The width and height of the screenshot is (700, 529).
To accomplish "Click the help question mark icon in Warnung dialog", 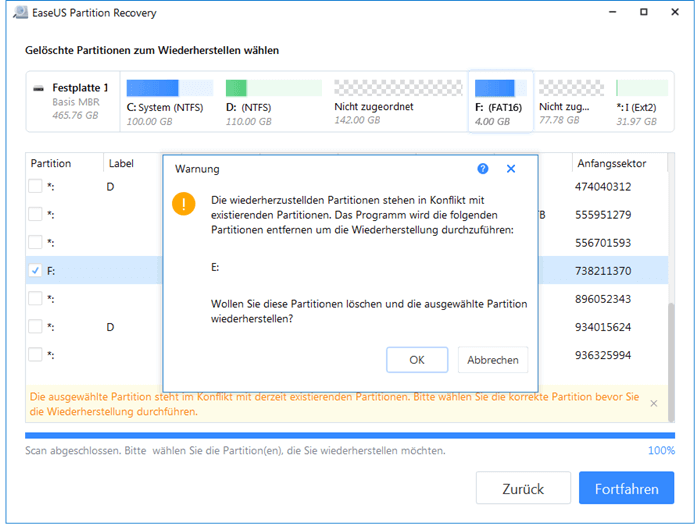I will point(483,169).
